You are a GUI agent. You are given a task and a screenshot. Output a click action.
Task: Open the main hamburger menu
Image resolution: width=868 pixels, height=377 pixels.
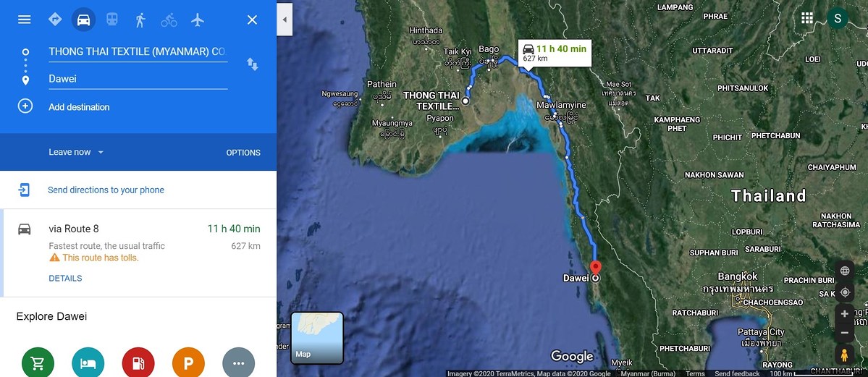coord(25,20)
